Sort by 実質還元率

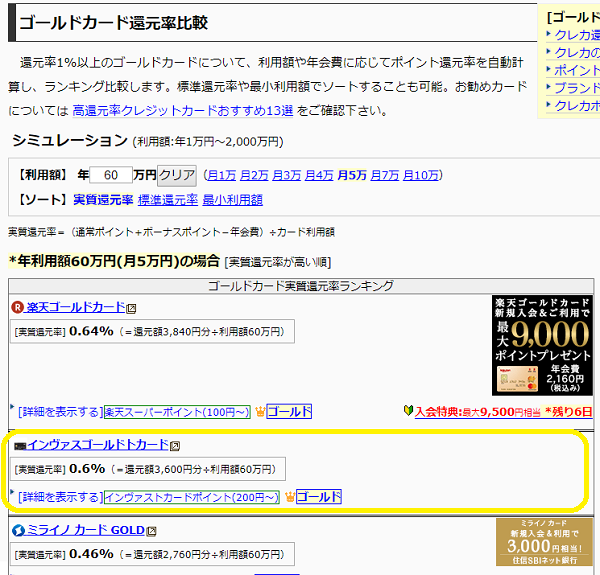pyautogui.click(x=103, y=200)
